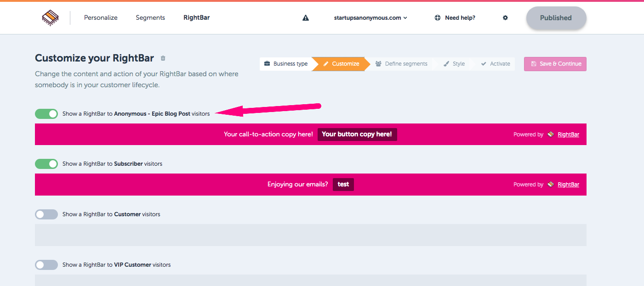Select the RightBar menu item

tap(196, 18)
